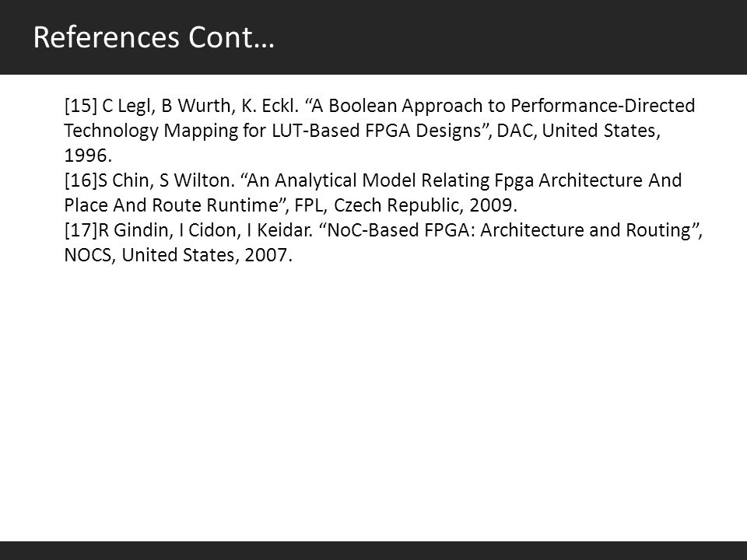Click the DAC, United States venue text

click(x=577, y=131)
